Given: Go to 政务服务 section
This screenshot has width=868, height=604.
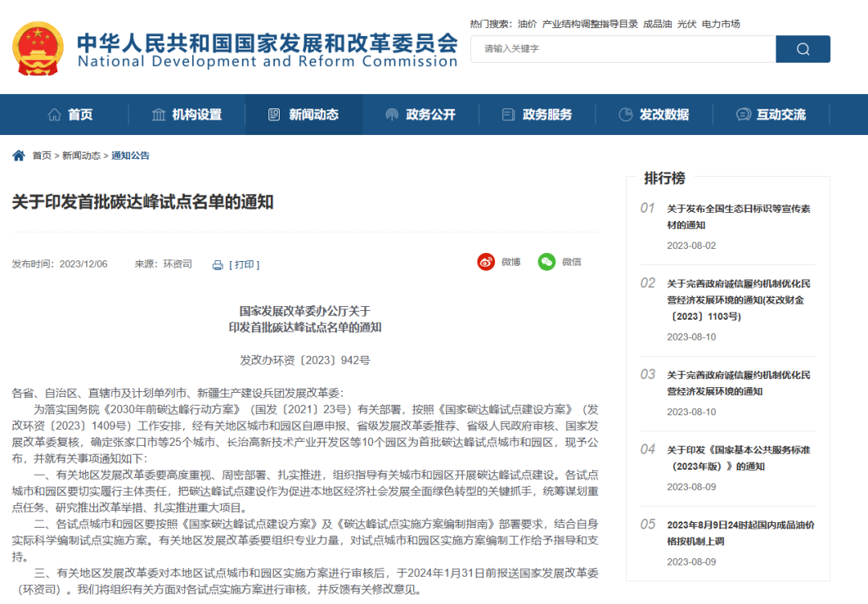Looking at the screenshot, I should click(x=537, y=115).
